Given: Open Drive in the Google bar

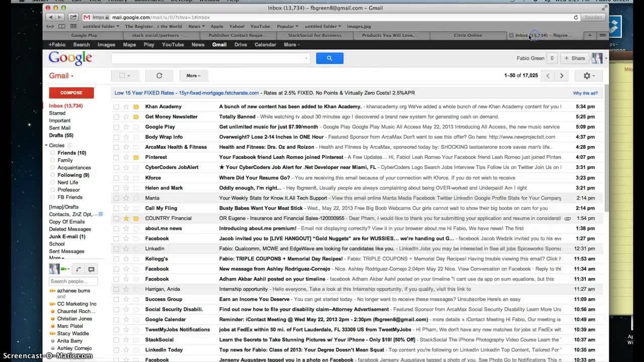Looking at the screenshot, I should 240,44.
